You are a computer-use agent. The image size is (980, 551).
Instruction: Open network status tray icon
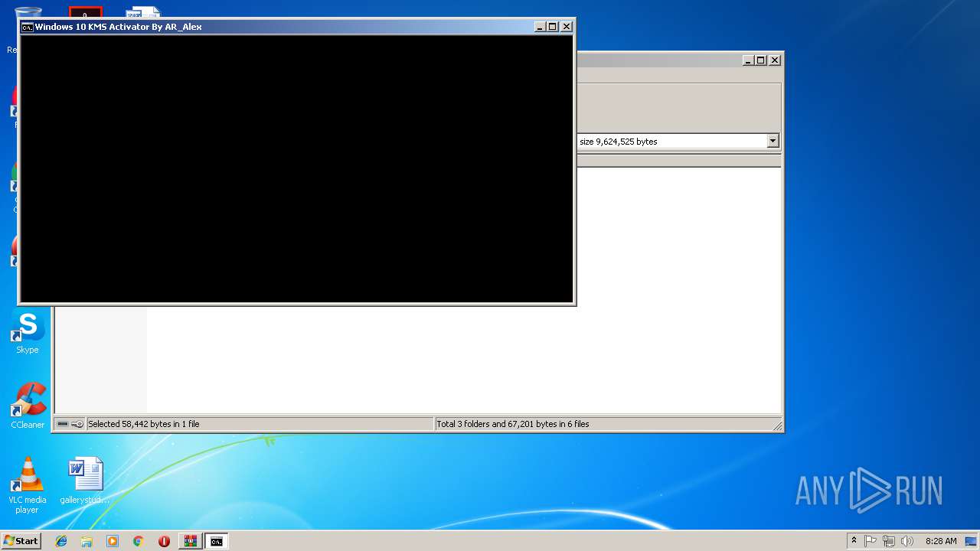click(x=889, y=541)
